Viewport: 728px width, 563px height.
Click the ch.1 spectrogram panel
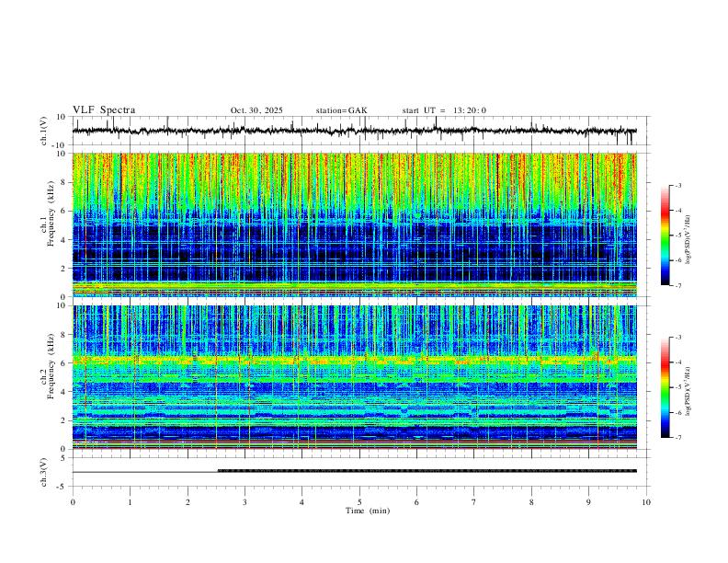pyautogui.click(x=354, y=224)
